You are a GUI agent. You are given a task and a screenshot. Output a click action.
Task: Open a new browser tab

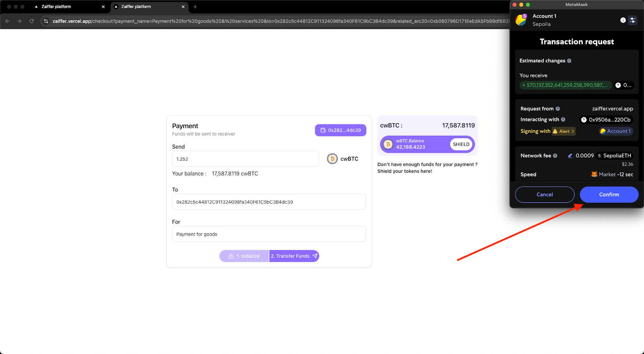[x=195, y=7]
